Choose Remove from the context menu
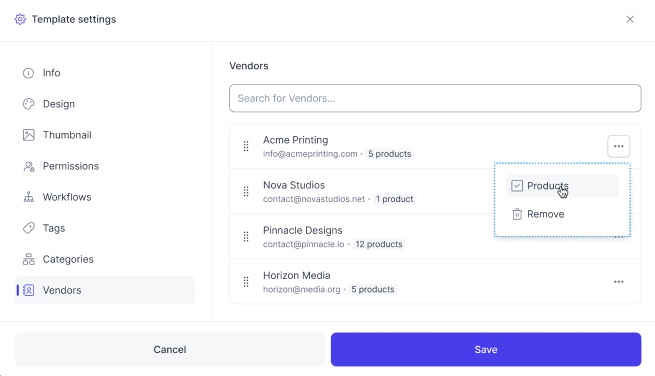 click(562, 214)
